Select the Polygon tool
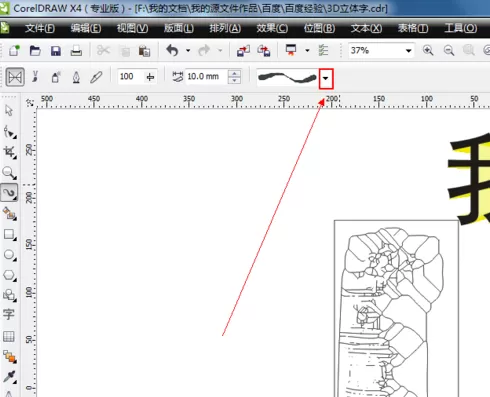This screenshot has width=490, height=397. point(9,275)
